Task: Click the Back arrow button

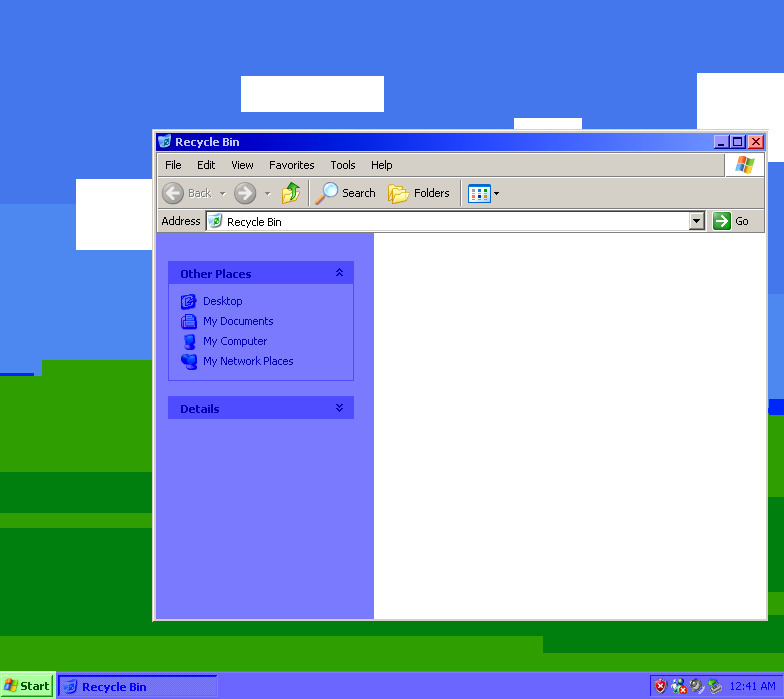Action: click(173, 193)
